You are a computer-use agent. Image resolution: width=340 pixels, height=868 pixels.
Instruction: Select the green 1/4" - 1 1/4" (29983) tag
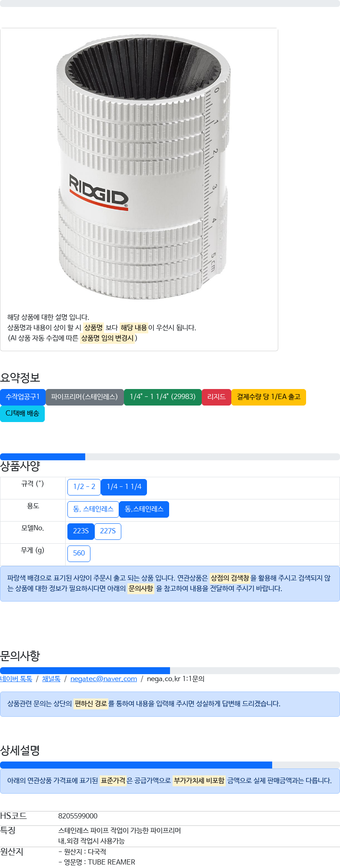point(163,397)
